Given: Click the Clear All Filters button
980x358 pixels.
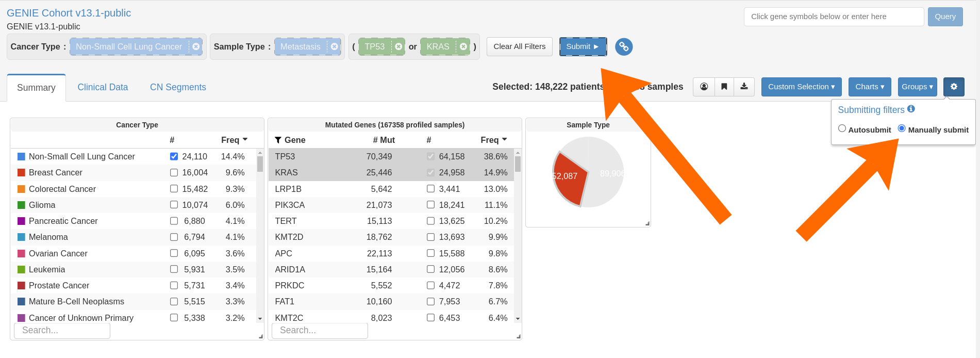Looking at the screenshot, I should pos(519,46).
